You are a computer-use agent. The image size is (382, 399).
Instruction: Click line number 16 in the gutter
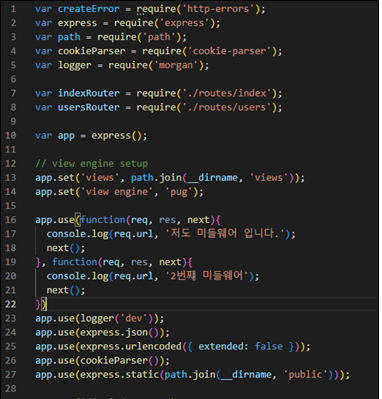pyautogui.click(x=11, y=220)
